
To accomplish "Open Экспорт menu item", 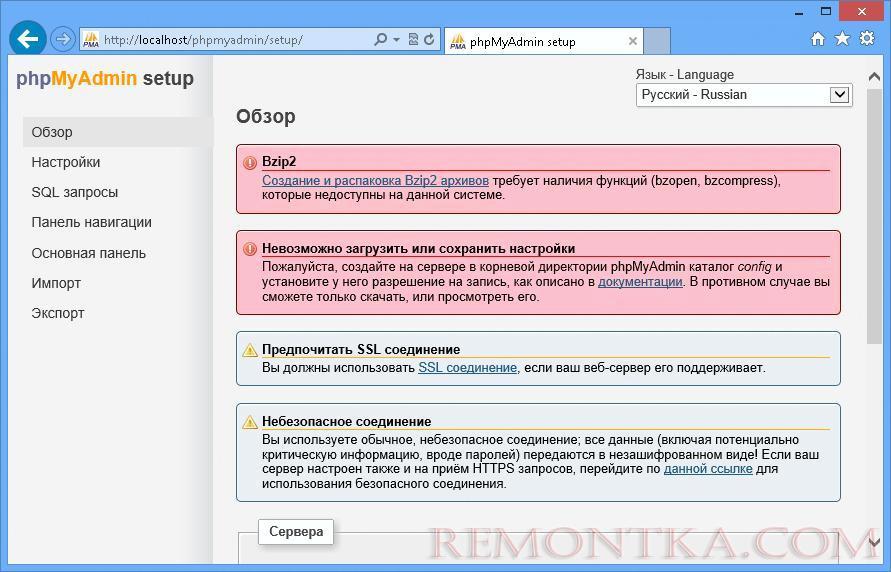I will coord(58,314).
